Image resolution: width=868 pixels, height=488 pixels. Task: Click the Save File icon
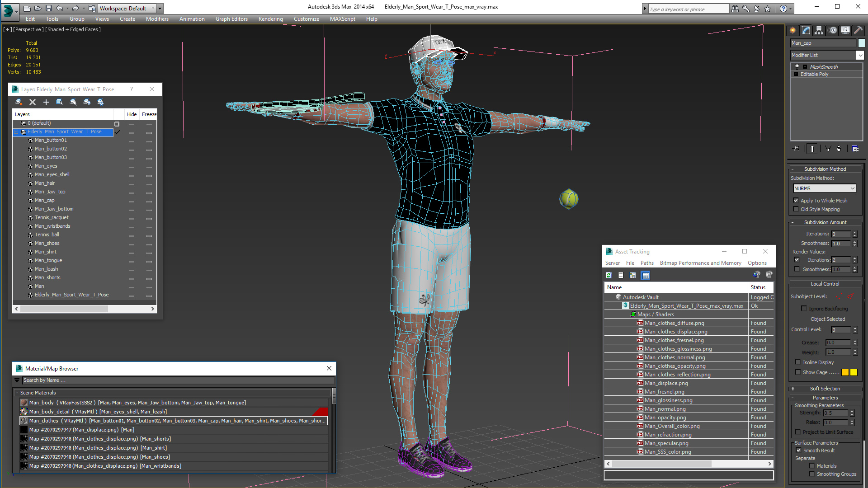[49, 8]
